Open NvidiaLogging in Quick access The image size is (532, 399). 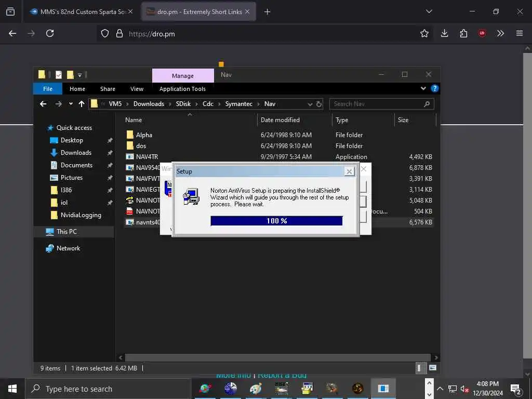(81, 215)
